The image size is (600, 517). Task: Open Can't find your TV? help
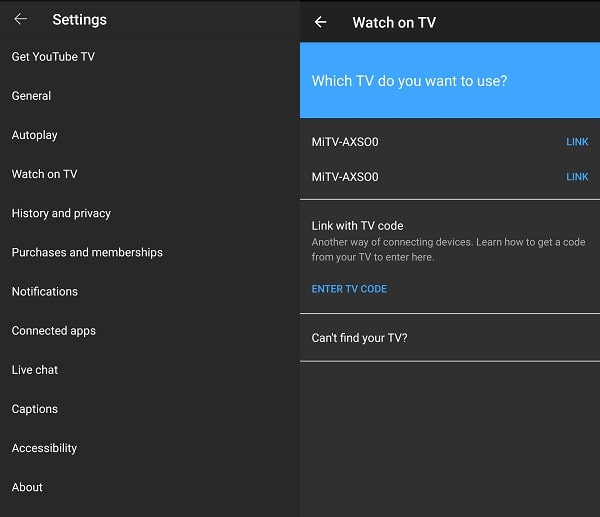[450, 338]
